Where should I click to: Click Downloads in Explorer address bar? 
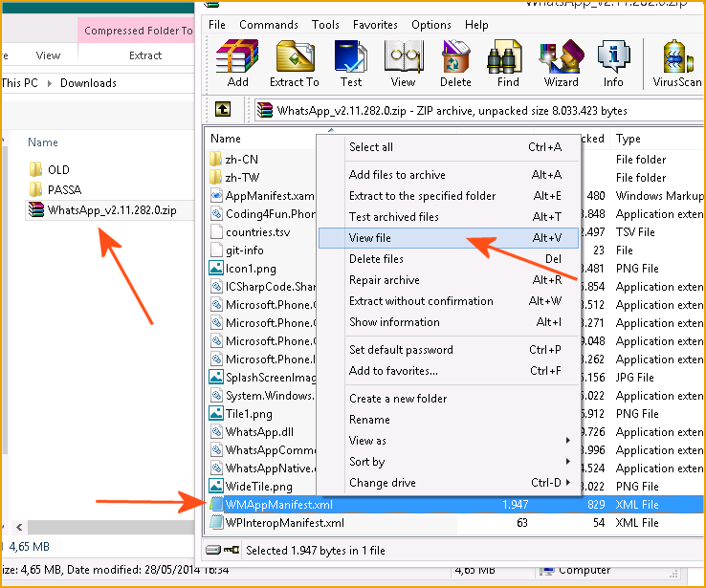(88, 83)
